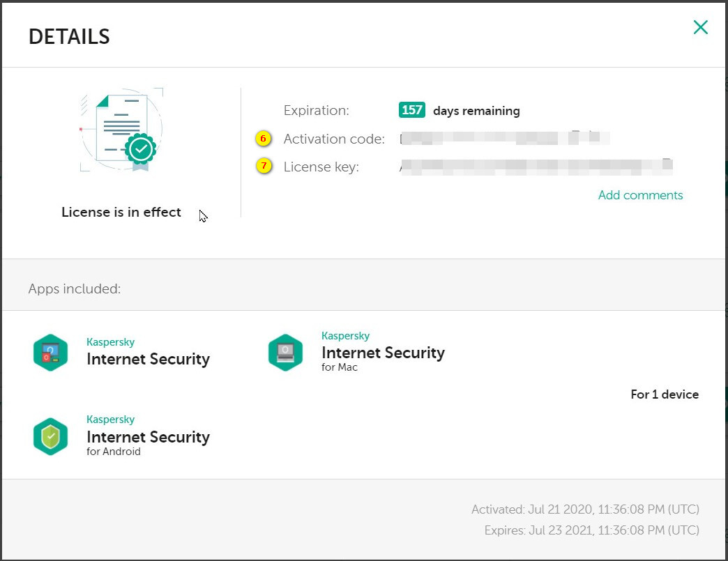Select the blurred activation code value

(x=503, y=139)
